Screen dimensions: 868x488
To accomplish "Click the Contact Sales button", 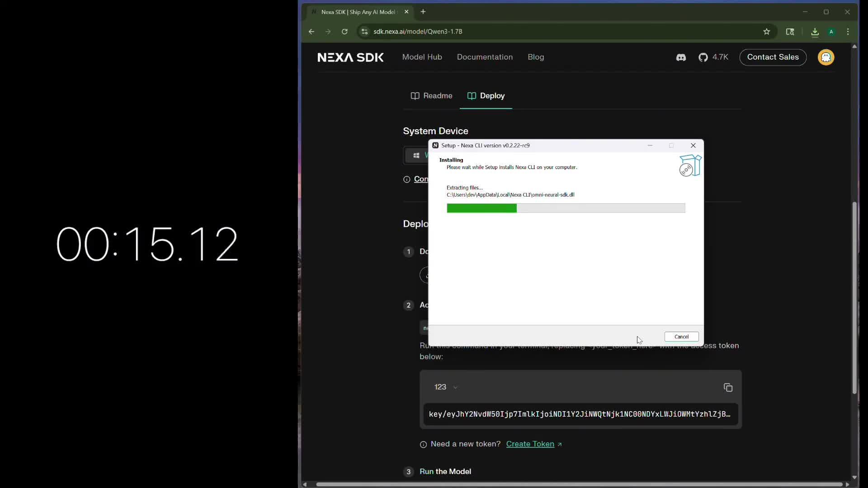I will [x=773, y=57].
